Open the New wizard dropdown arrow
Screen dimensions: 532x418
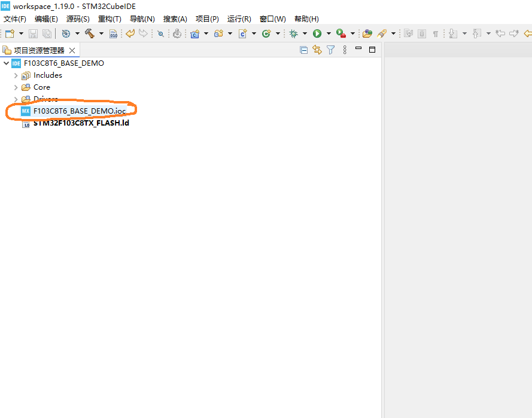(21, 33)
